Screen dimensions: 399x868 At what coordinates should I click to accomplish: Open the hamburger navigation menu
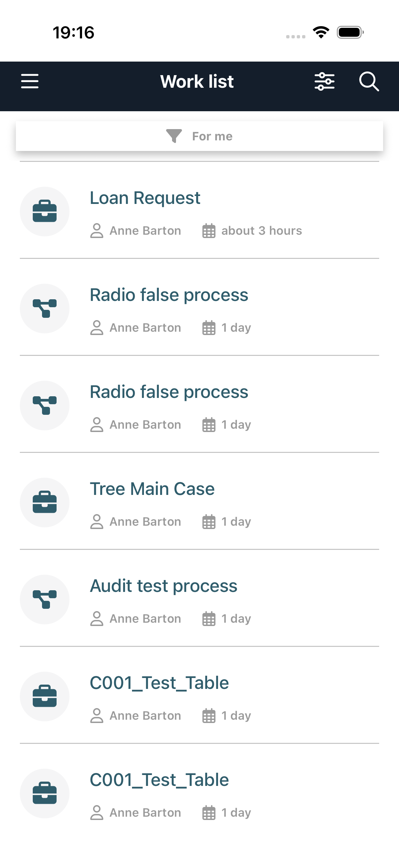(x=30, y=81)
